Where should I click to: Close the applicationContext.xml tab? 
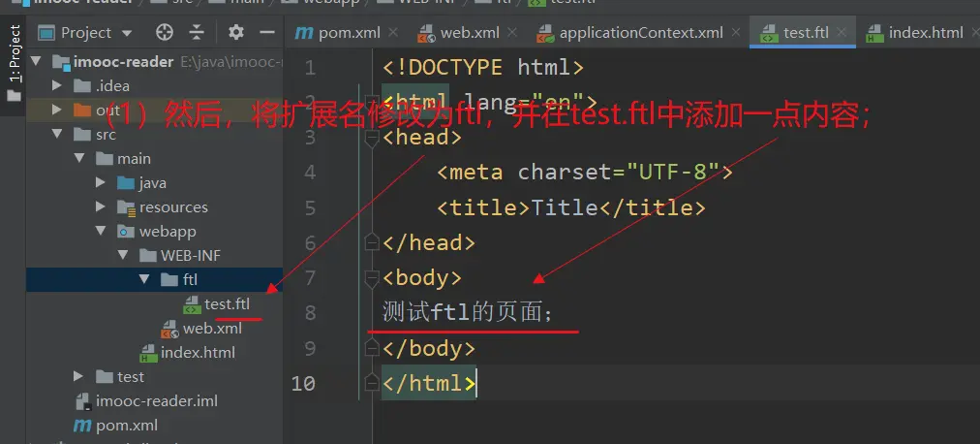tap(736, 32)
